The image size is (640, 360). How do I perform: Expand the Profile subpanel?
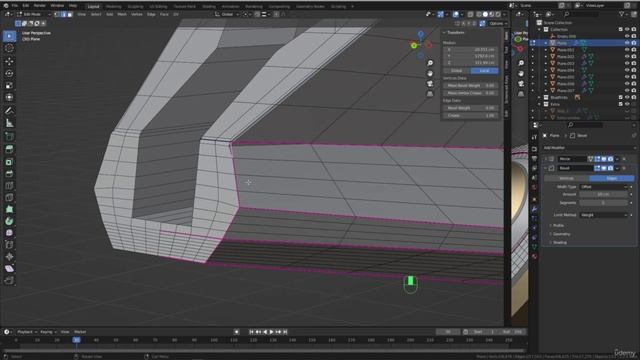coord(557,225)
